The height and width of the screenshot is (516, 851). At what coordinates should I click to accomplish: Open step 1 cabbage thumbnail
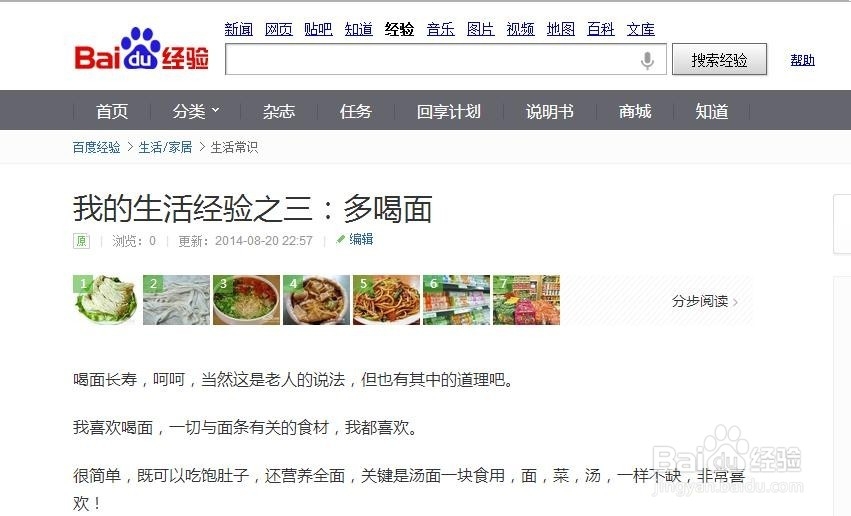click(106, 300)
